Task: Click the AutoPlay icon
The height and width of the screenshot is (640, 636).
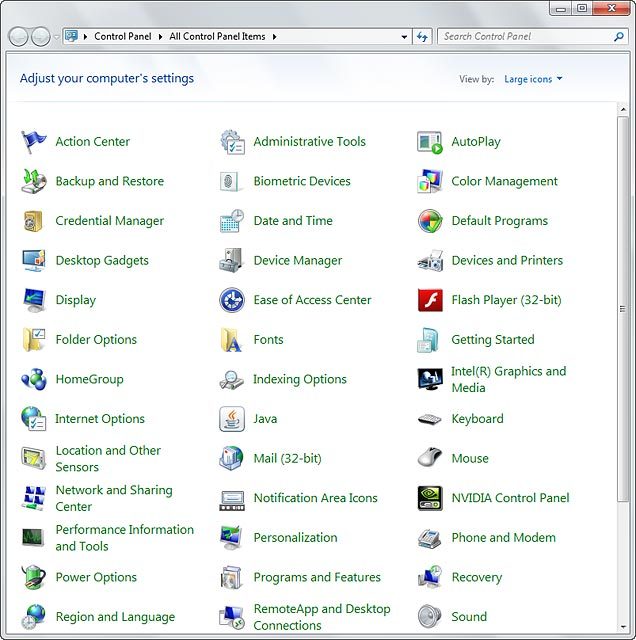Action: (x=430, y=142)
